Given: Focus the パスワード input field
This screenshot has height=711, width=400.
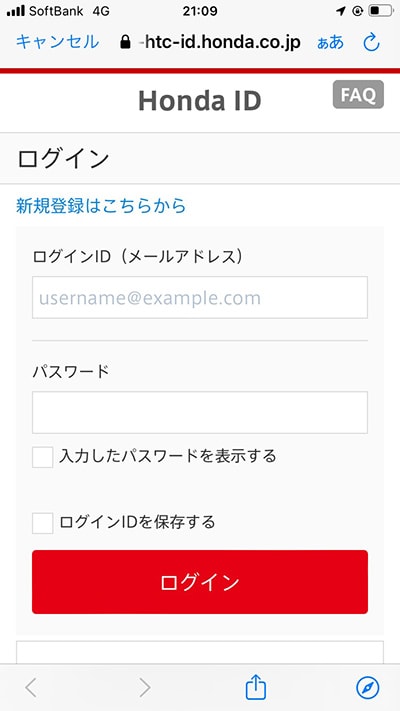Looking at the screenshot, I should click(x=200, y=413).
